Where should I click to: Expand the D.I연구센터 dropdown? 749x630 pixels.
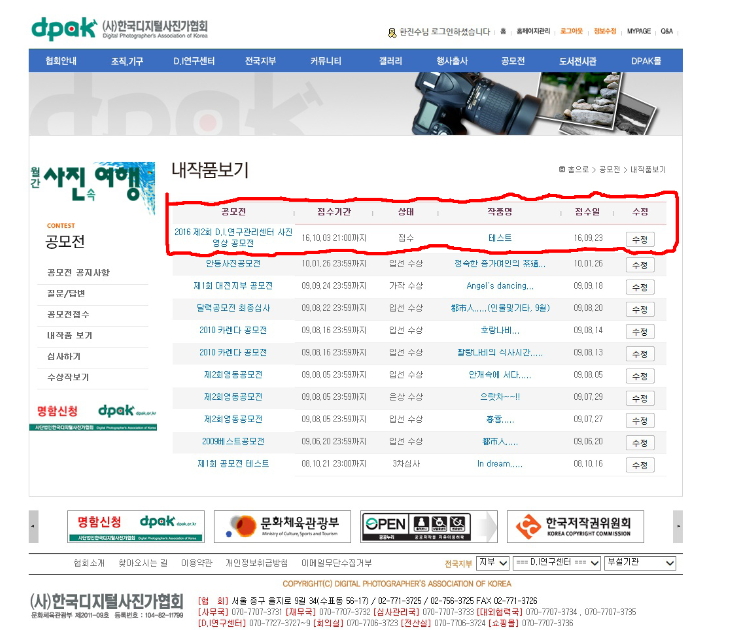point(550,563)
